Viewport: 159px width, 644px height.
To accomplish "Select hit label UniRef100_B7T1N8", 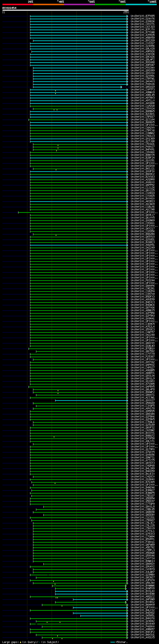I will click(143, 32).
